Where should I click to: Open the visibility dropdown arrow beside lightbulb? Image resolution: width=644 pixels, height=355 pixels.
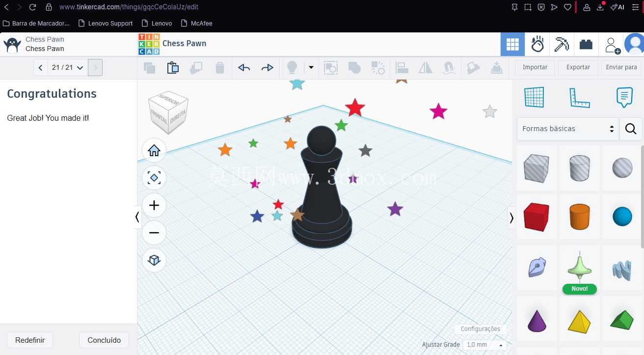(x=311, y=67)
